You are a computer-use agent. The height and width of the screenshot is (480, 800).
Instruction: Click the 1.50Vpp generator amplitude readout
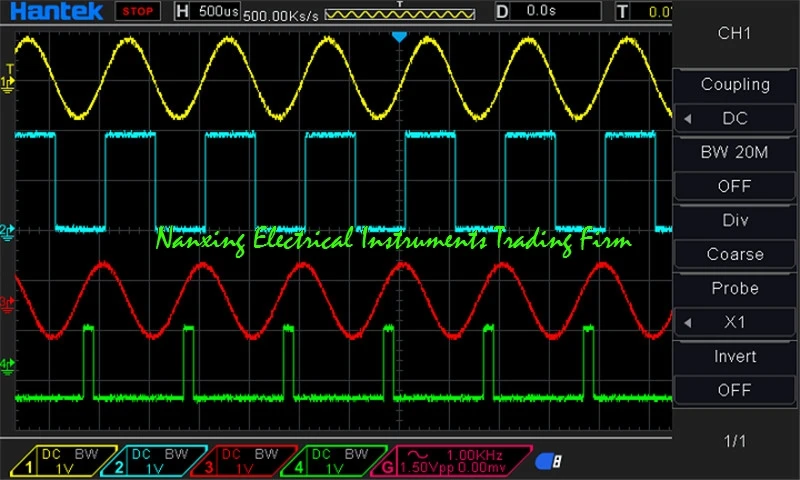click(426, 468)
